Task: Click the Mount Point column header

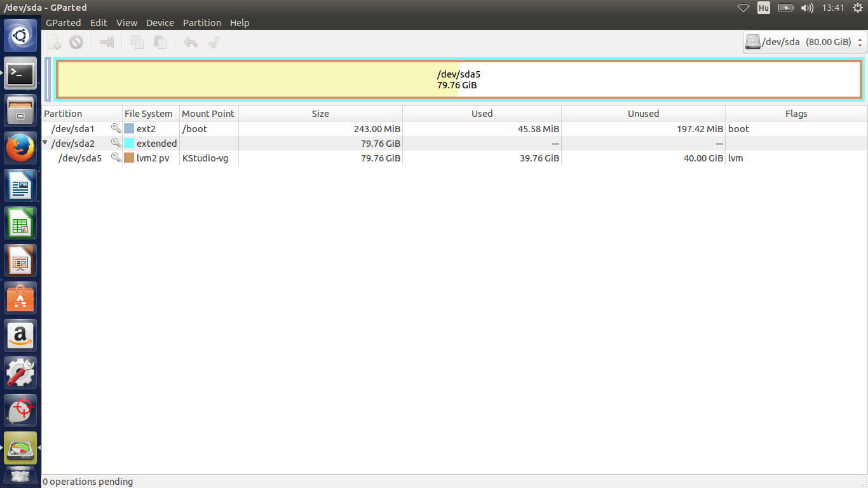Action: click(209, 113)
